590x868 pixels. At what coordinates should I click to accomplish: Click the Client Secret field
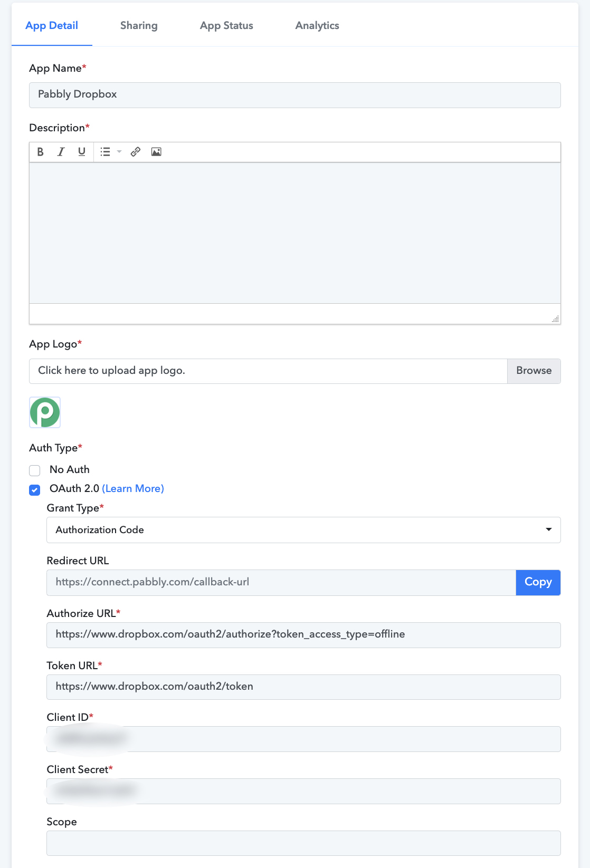(x=303, y=791)
